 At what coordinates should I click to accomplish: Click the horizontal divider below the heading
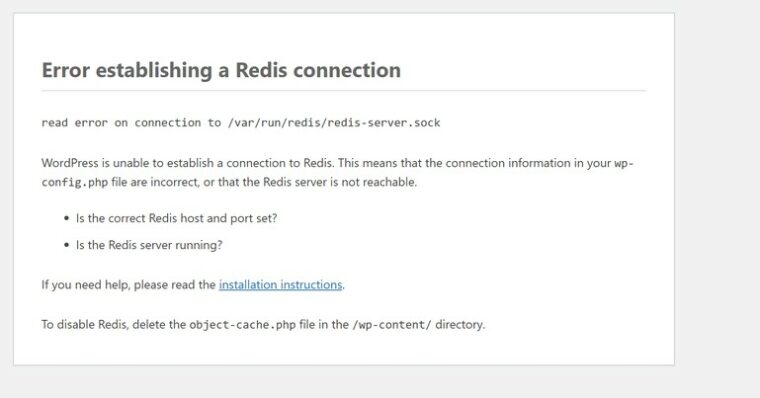tap(344, 91)
